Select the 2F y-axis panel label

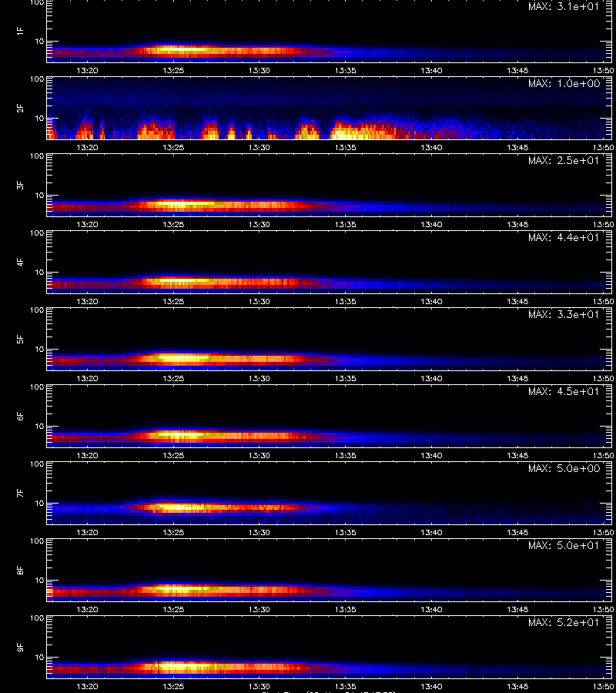point(20,108)
